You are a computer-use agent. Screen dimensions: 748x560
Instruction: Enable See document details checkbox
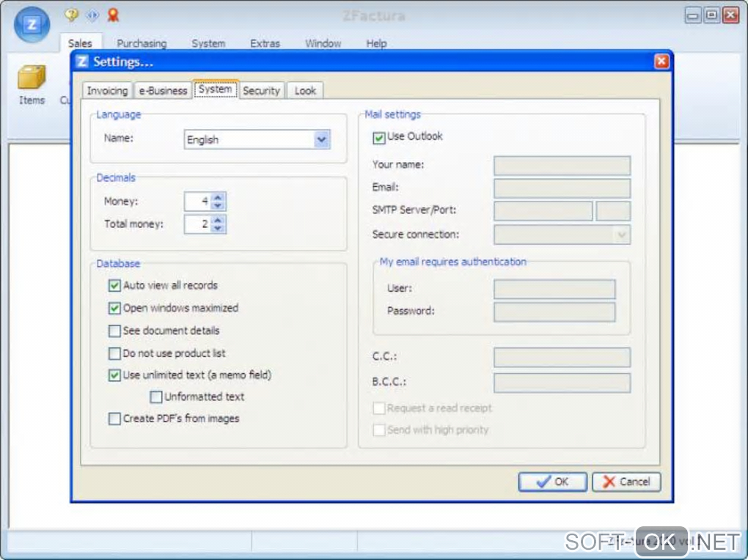click(x=114, y=331)
